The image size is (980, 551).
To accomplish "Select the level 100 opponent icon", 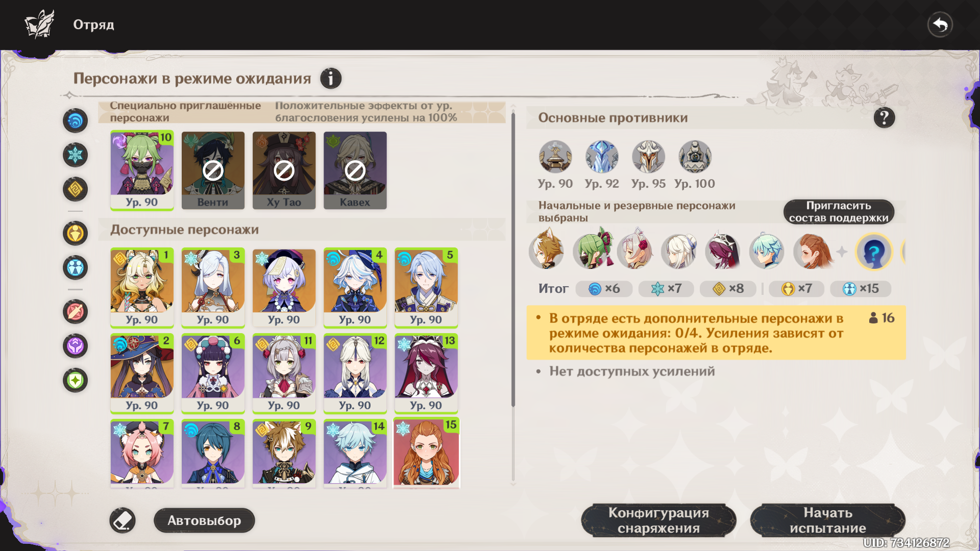I will (695, 157).
